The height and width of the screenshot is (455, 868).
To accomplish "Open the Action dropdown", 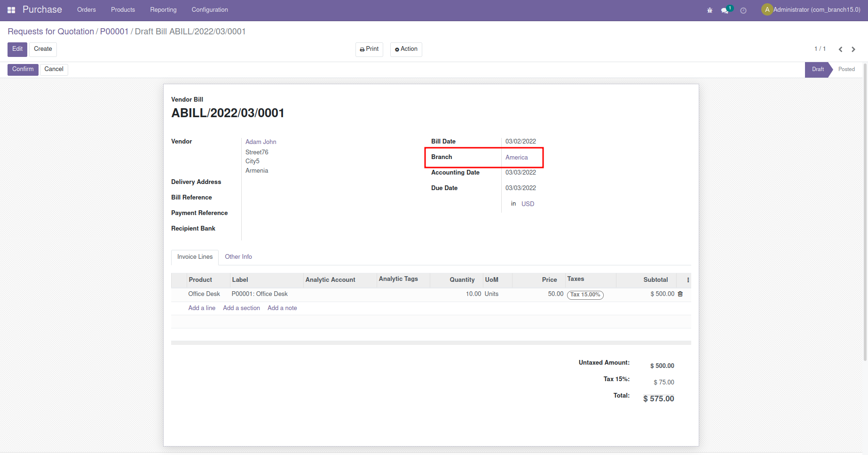I will (x=406, y=49).
